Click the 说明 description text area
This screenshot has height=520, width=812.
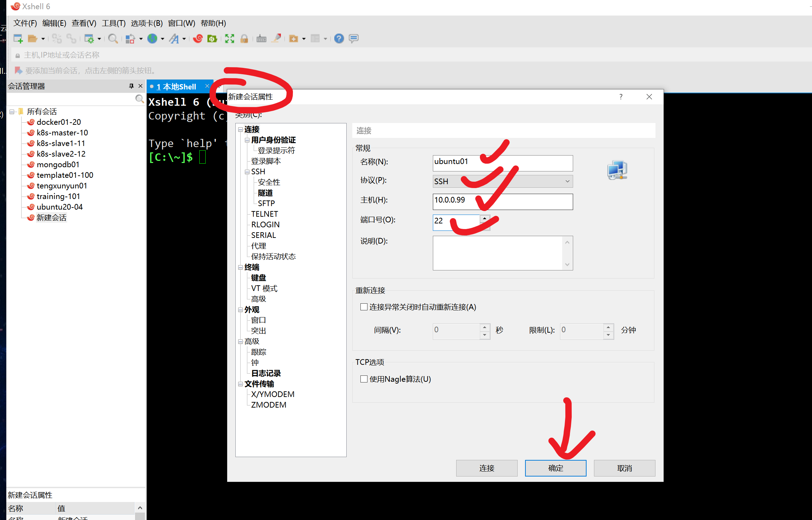point(498,253)
